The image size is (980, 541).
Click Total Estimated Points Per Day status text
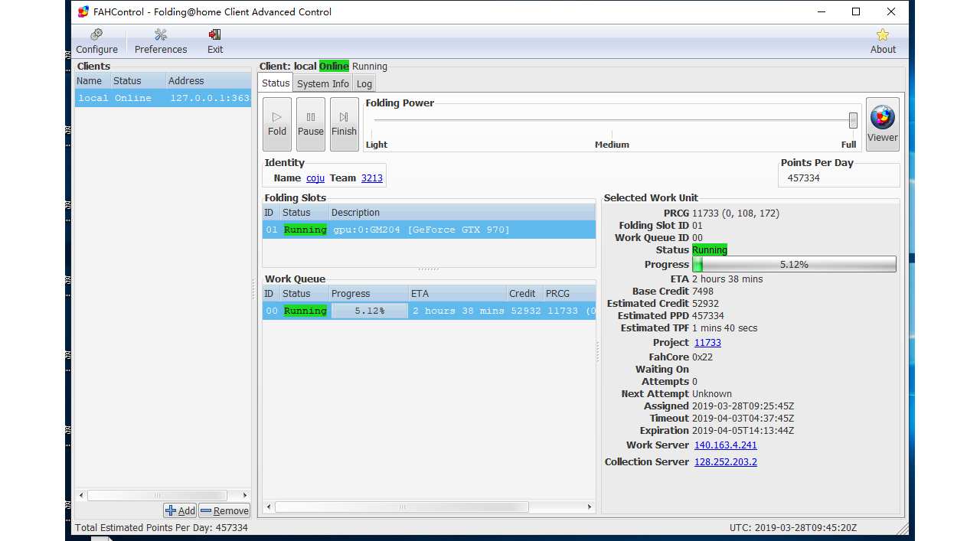[x=162, y=528]
